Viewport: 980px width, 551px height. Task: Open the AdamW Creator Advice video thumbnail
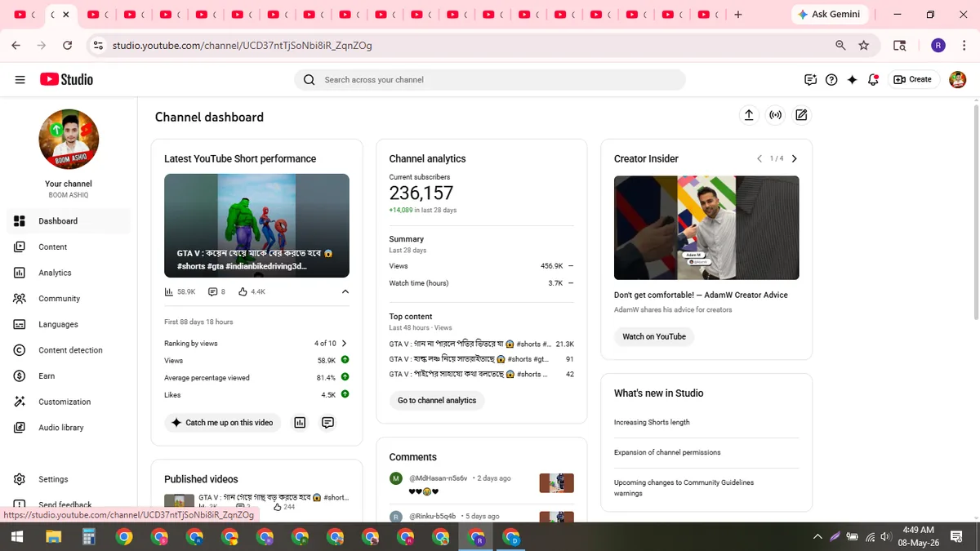point(706,228)
